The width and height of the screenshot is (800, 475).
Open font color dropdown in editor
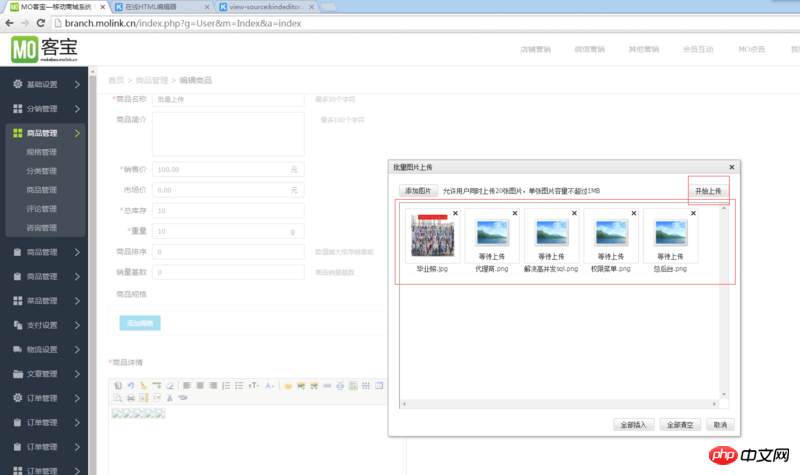(x=269, y=386)
